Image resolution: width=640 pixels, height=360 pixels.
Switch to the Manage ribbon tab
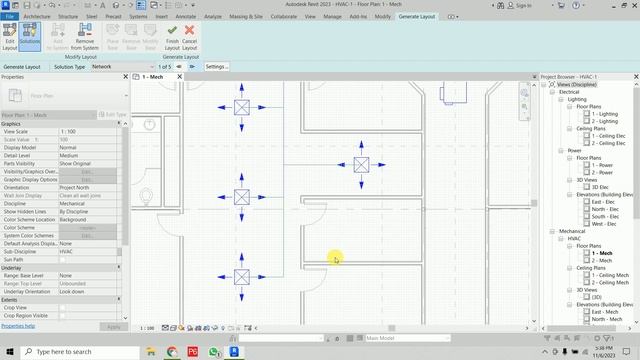[332, 16]
